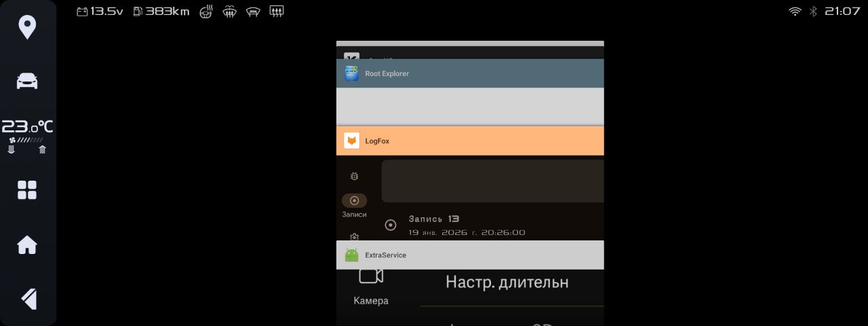Tap the 13.5v voltage reading
Viewport: 868px width, 326px height.
[107, 12]
